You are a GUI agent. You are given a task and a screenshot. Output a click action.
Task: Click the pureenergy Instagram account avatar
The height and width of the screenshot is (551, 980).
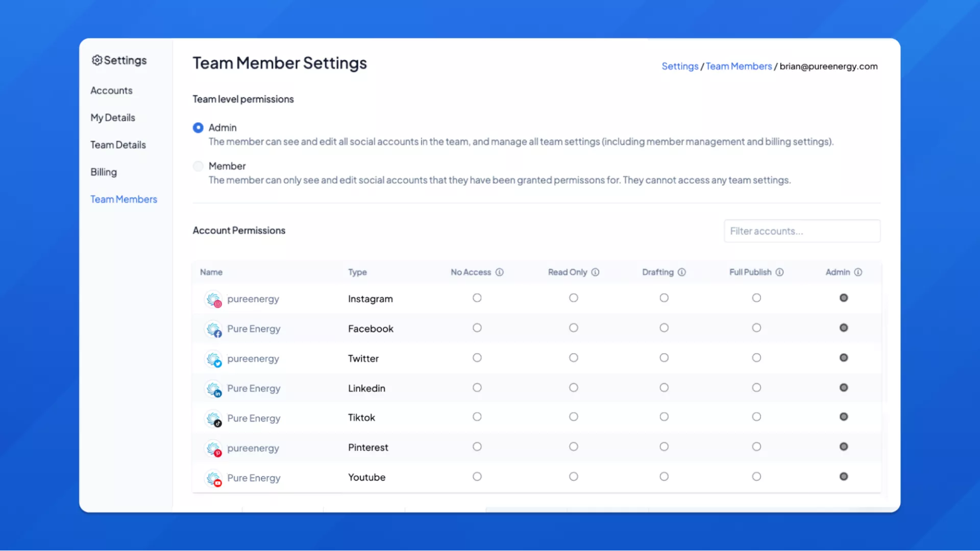point(213,299)
